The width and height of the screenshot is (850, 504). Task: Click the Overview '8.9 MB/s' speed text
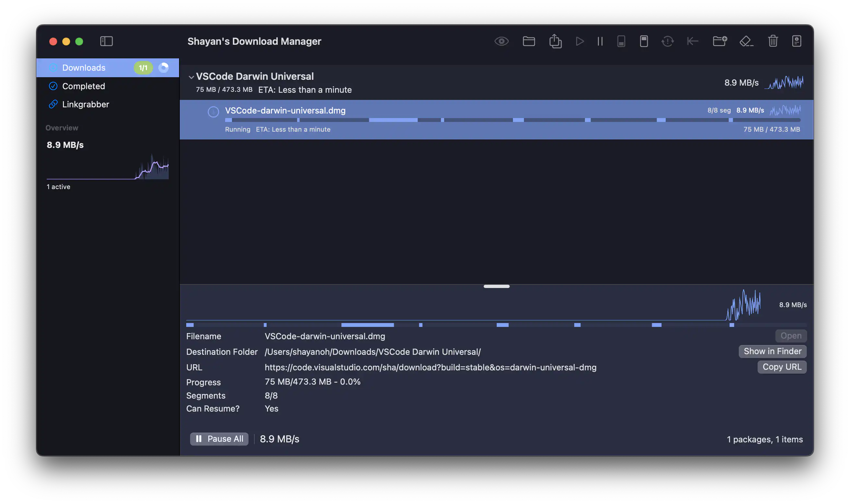65,145
